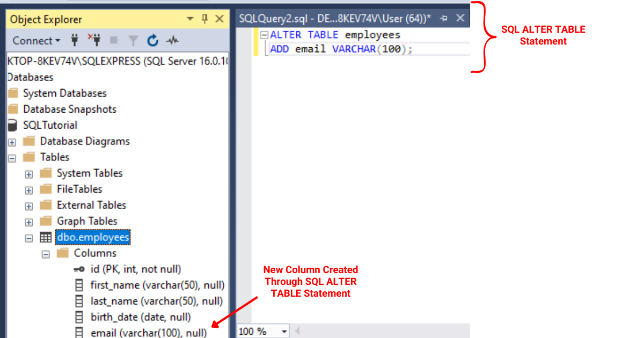Viewport: 644px width, 338px height.
Task: Click the Graph Tables folder icon
Action: [x=46, y=221]
